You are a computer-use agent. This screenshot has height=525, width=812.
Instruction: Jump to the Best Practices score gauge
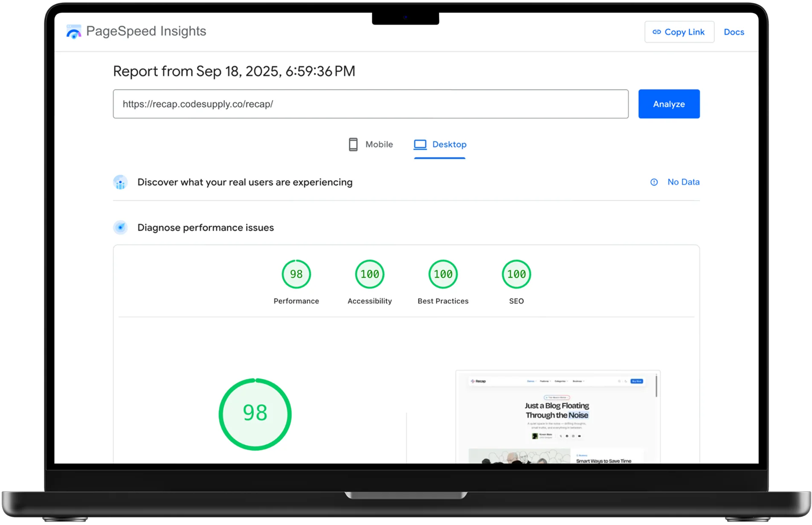click(443, 274)
